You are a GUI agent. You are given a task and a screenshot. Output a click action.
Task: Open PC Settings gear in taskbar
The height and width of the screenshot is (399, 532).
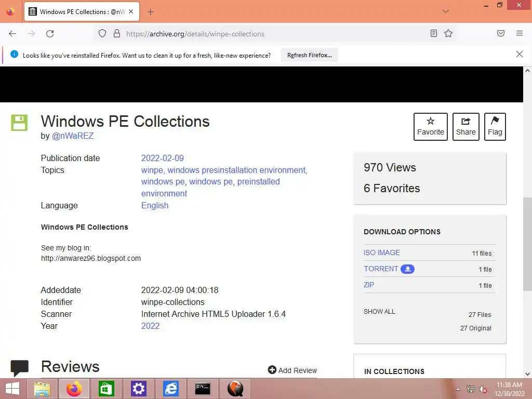pyautogui.click(x=138, y=389)
